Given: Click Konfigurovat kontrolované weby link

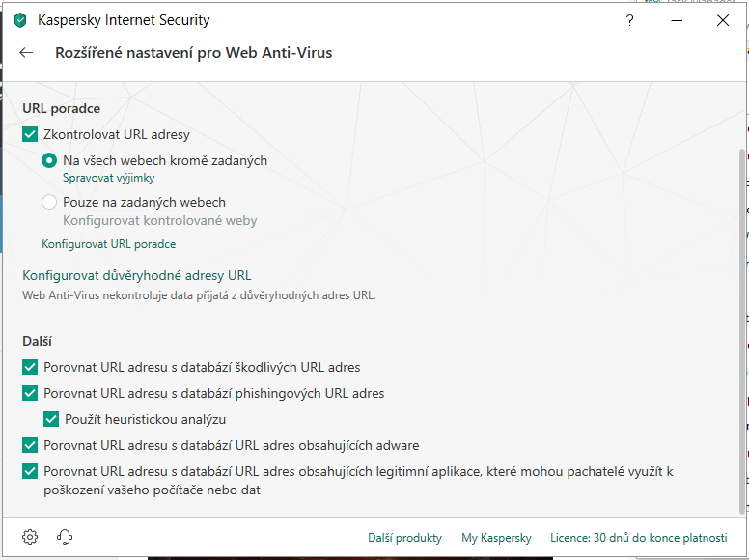Looking at the screenshot, I should pos(160,220).
